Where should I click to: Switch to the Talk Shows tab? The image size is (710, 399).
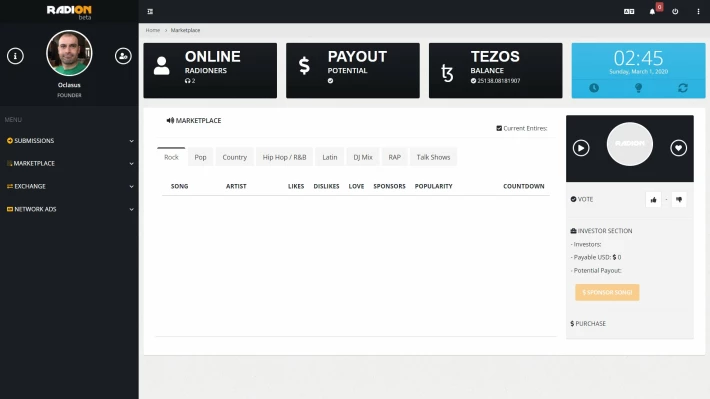(x=433, y=157)
